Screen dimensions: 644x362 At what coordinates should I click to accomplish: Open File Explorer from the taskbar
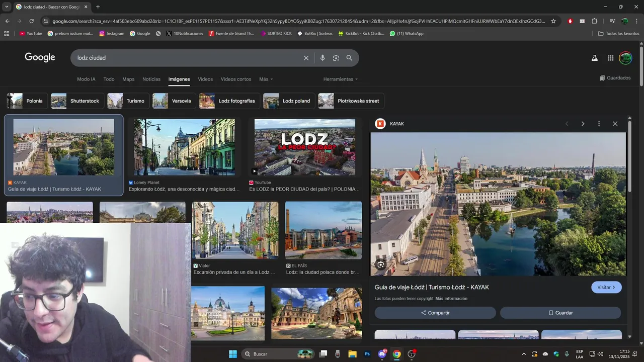[x=352, y=354]
